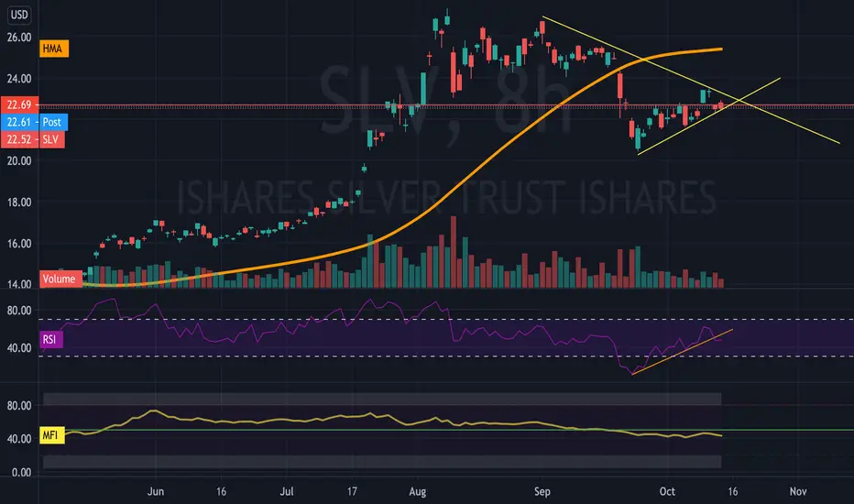Click the RSI 80.00 axis value
Screen dimensions: 854x504
point(19,311)
